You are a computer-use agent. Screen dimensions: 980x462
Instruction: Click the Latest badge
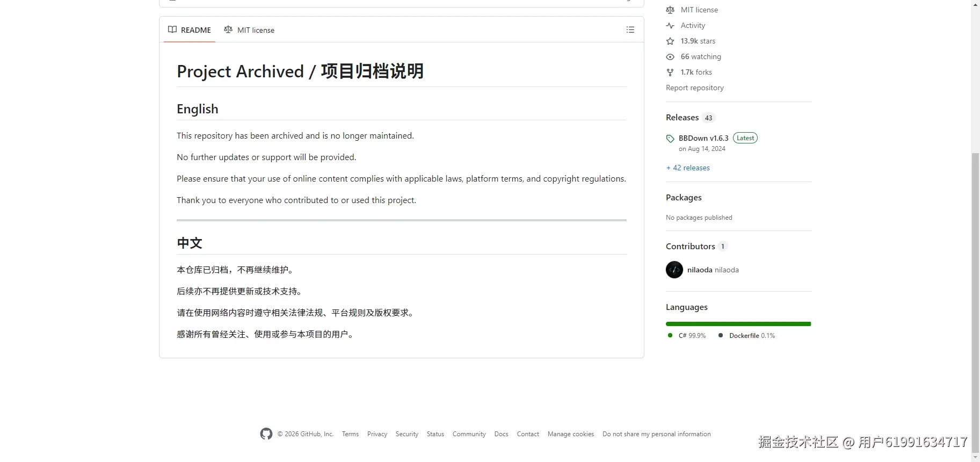(x=745, y=138)
